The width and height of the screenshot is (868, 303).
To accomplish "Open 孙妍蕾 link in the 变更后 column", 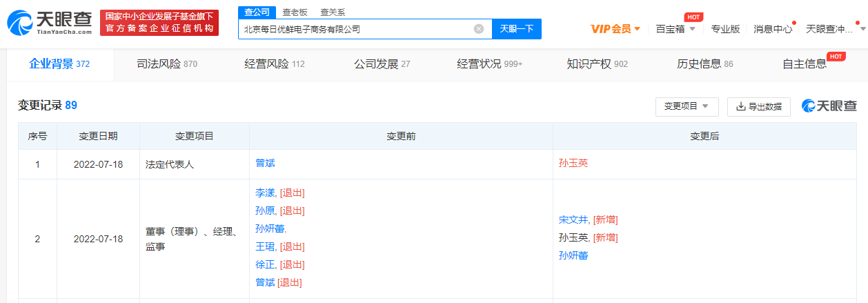I will [x=573, y=255].
